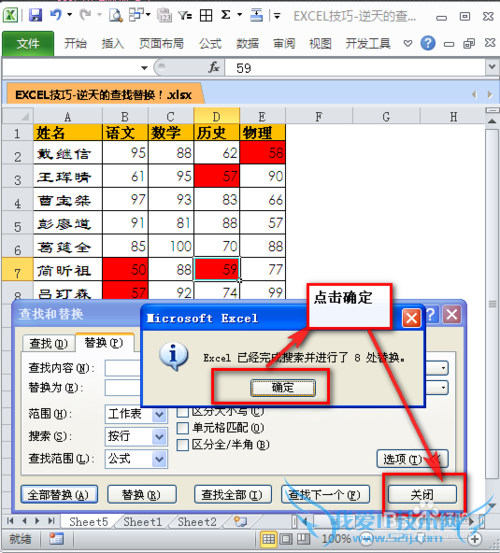Open Excel Help question mark icon
This screenshot has height=553, width=500.
(428, 43)
